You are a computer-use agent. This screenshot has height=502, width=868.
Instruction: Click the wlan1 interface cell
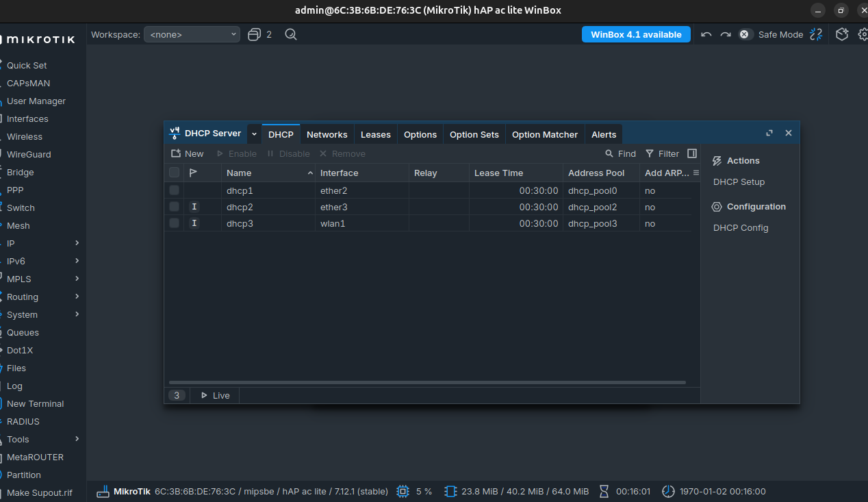click(361, 223)
